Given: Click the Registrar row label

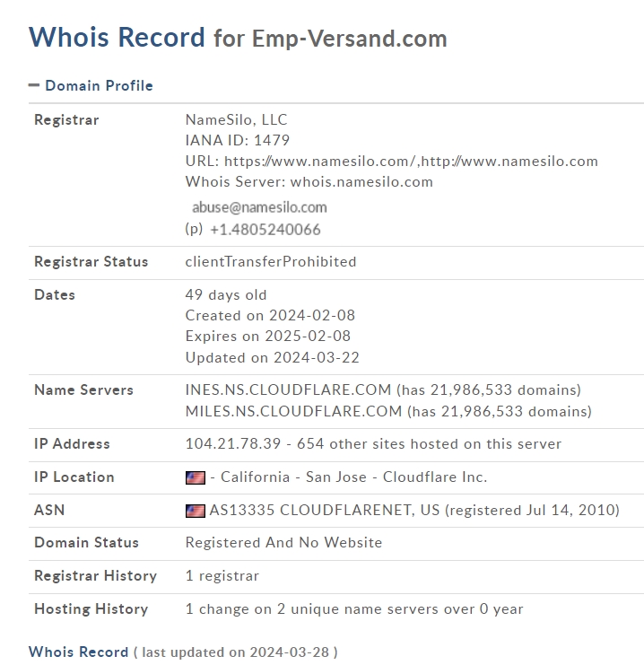Looking at the screenshot, I should [x=66, y=120].
